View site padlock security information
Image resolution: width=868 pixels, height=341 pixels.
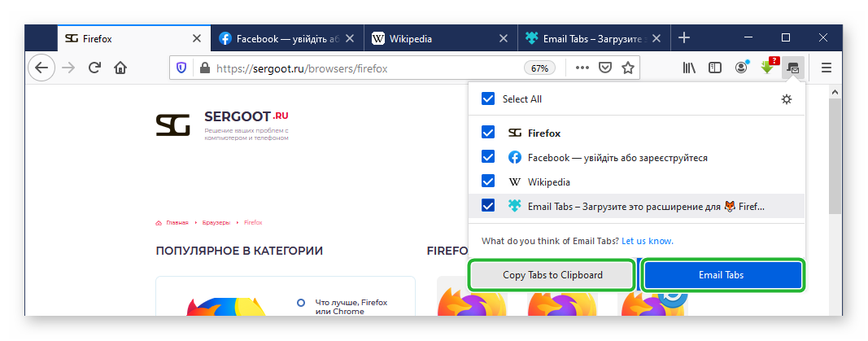(x=205, y=68)
